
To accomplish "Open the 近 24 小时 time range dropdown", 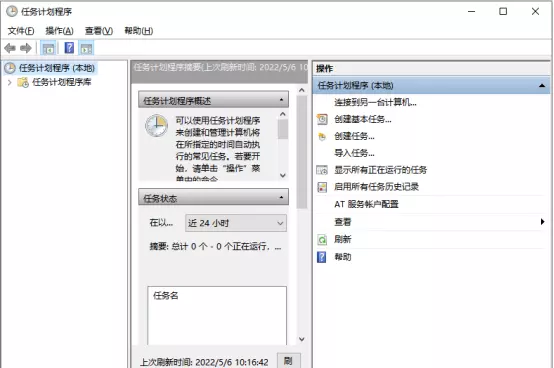I will [x=236, y=223].
